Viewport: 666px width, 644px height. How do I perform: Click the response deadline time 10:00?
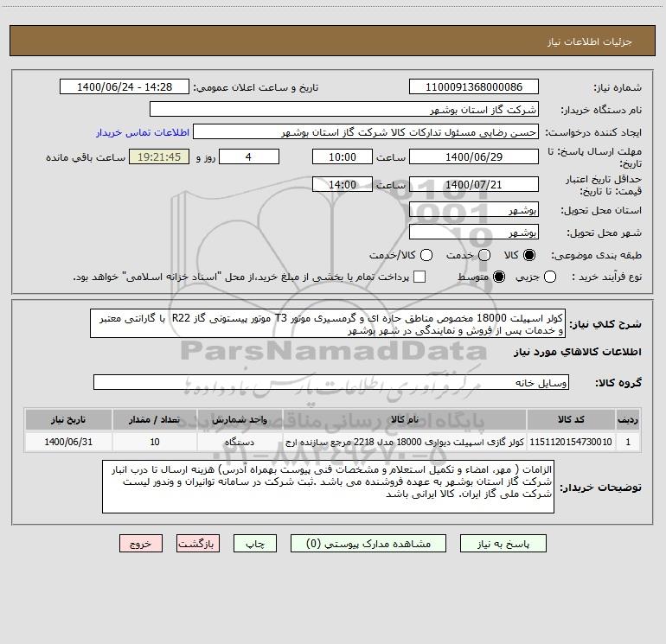[x=343, y=156]
